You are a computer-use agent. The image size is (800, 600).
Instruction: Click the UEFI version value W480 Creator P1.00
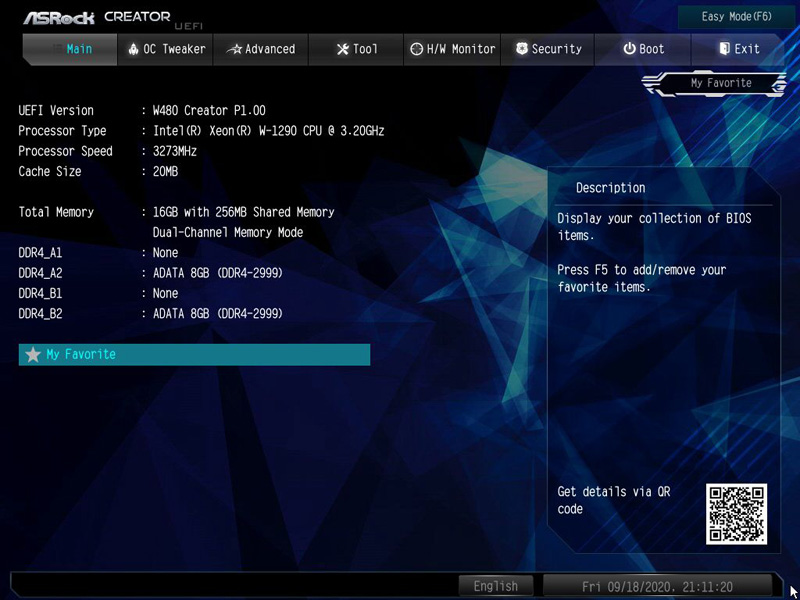209,111
